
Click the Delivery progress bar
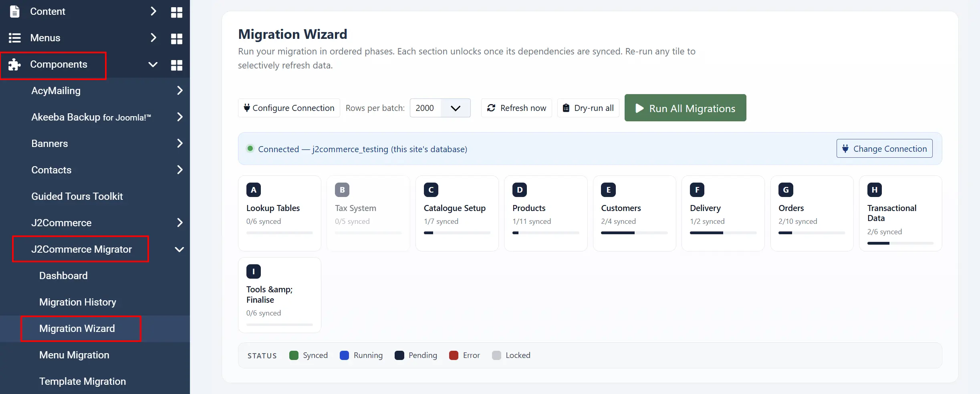coord(723,233)
